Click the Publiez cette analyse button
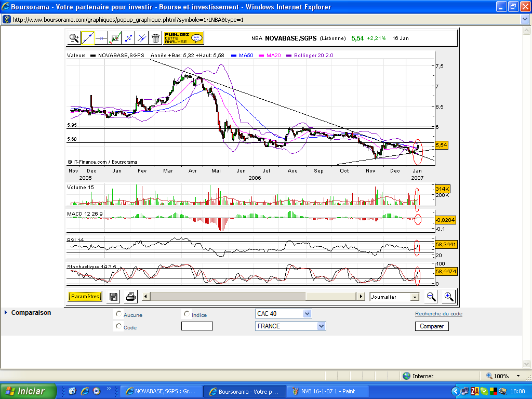Image resolution: width=532 pixels, height=399 pixels. click(x=183, y=38)
